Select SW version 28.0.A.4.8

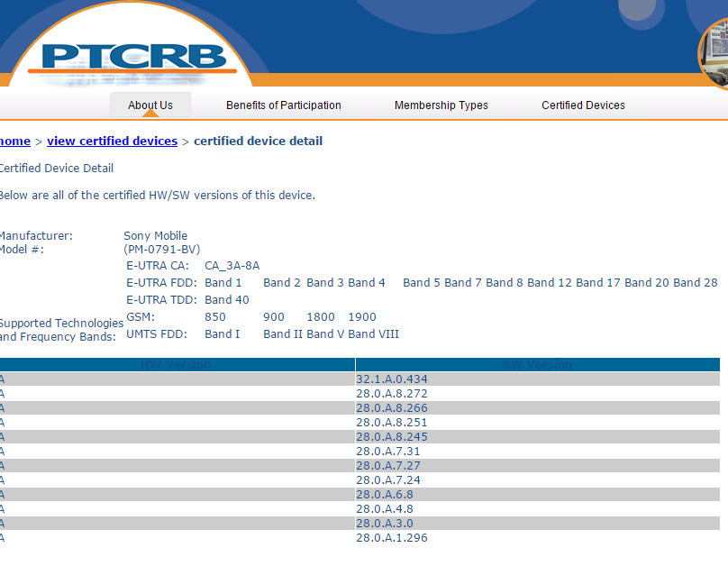[x=385, y=509]
